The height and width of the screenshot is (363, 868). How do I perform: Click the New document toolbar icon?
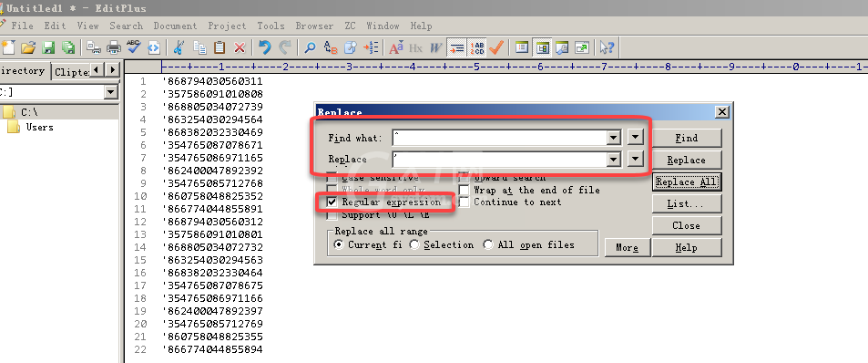[x=8, y=47]
